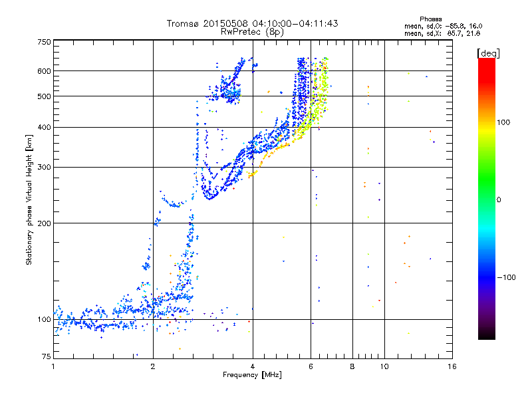Click the 'mean, sd,X: 85.7, 21.8' text

[x=442, y=33]
